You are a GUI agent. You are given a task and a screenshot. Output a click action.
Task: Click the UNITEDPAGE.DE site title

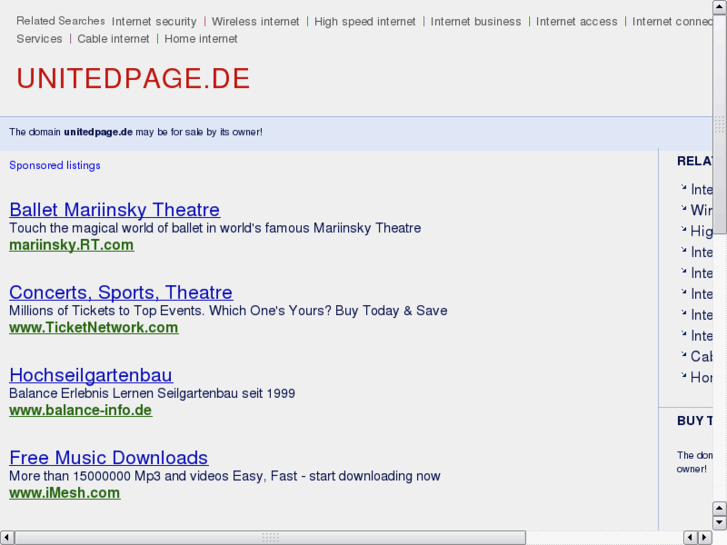pos(134,78)
